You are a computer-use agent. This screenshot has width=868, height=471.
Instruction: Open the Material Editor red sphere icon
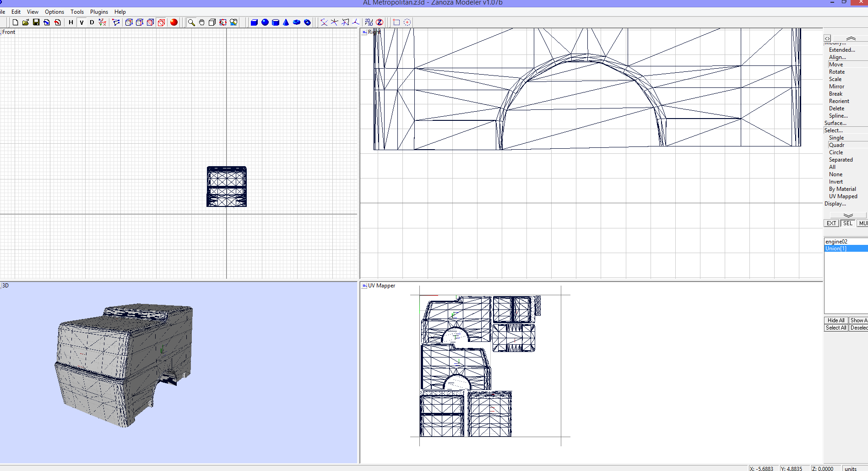[174, 22]
